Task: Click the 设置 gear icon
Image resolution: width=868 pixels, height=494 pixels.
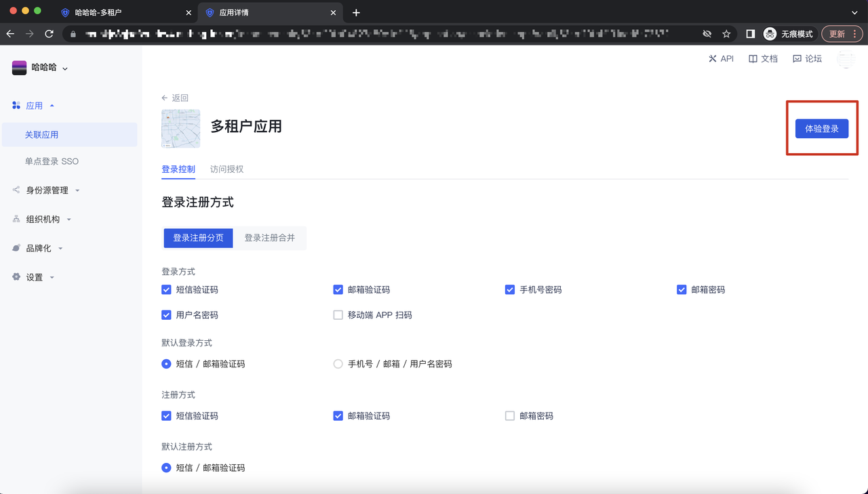Action: pos(16,277)
